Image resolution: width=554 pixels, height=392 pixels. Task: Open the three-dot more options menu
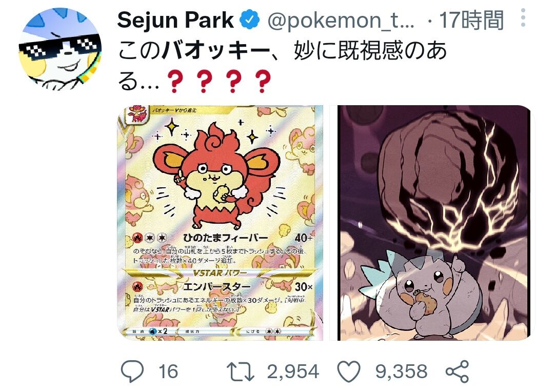pyautogui.click(x=523, y=17)
